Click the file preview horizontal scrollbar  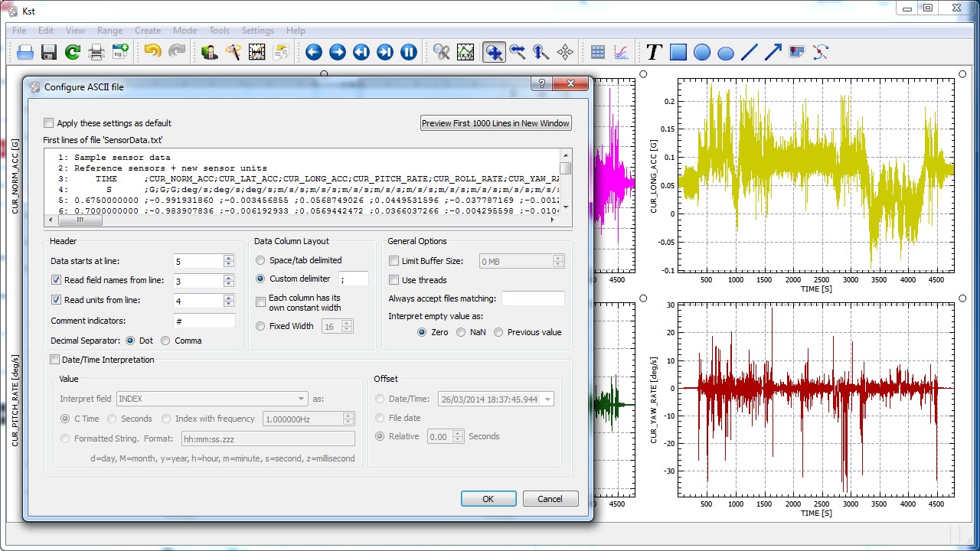point(301,220)
